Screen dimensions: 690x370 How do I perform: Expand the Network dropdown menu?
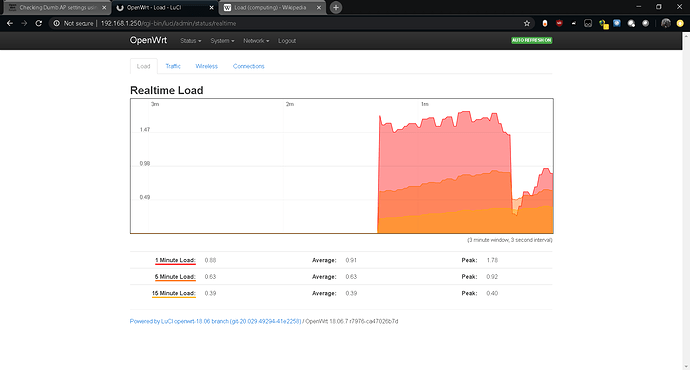[256, 40]
